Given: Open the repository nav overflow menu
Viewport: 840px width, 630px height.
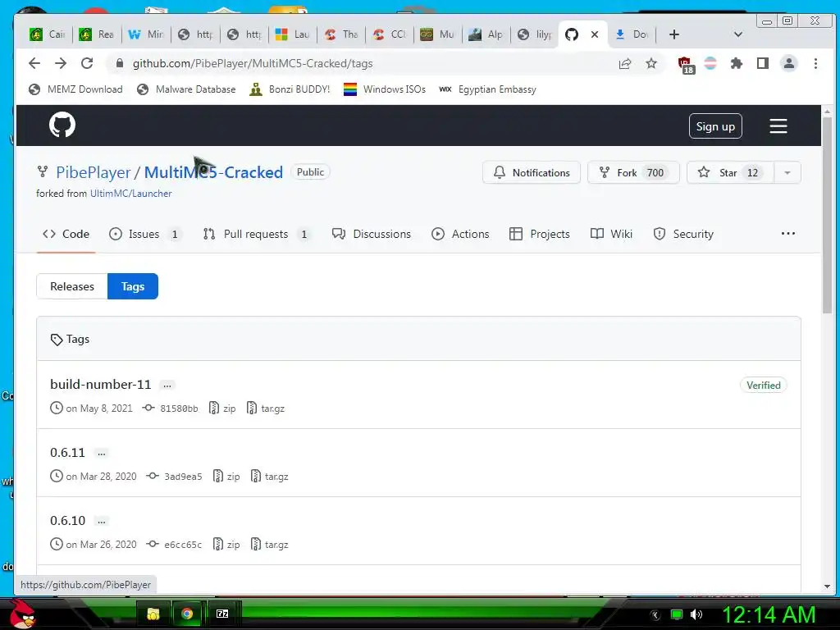Looking at the screenshot, I should coord(787,234).
